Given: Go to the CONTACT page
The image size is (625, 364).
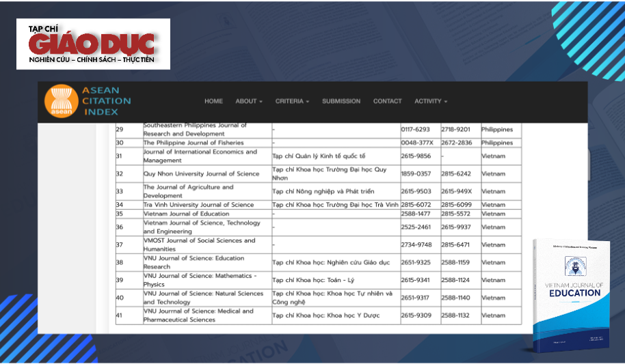Looking at the screenshot, I should pos(387,101).
